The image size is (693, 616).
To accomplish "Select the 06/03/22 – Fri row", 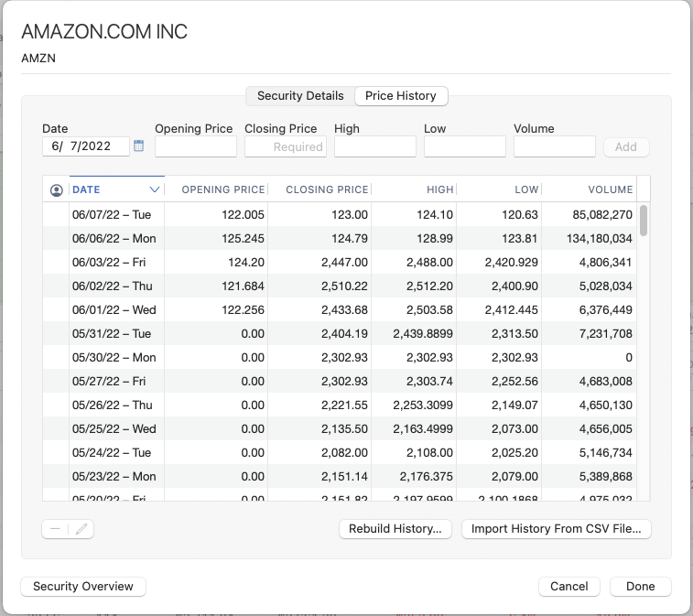I will pos(340,263).
